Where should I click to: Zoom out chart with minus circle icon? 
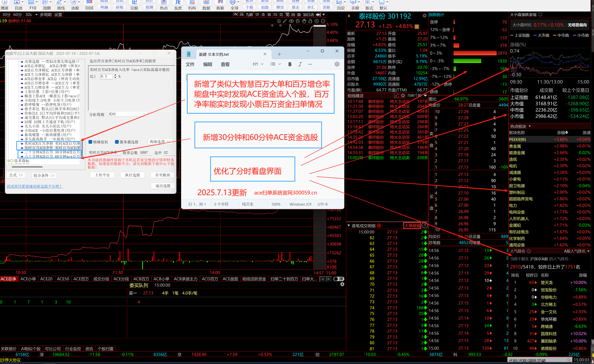click(323, 21)
